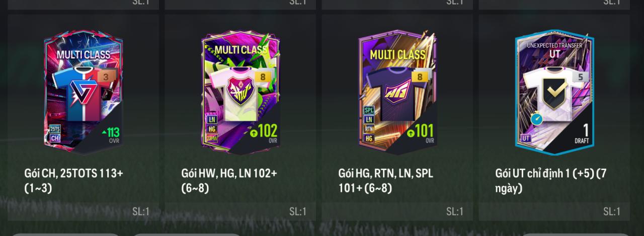
Task: Click the 25TS badge on first card
Action: tap(55, 129)
